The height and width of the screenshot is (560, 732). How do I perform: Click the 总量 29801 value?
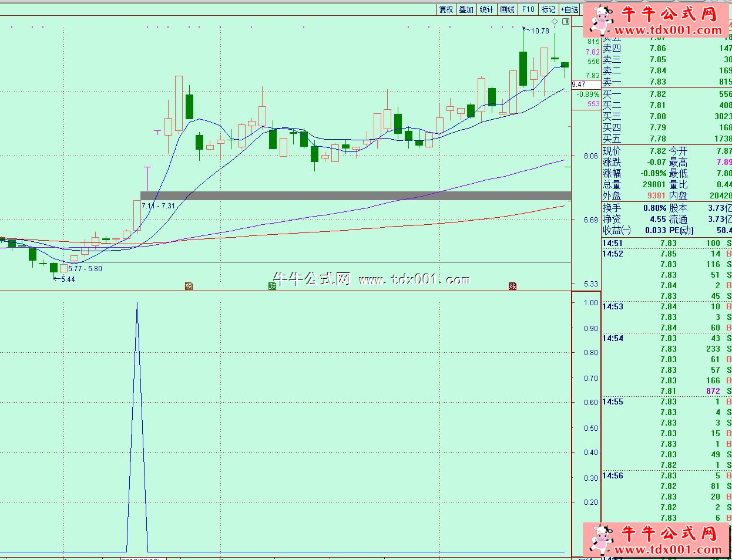pyautogui.click(x=654, y=184)
